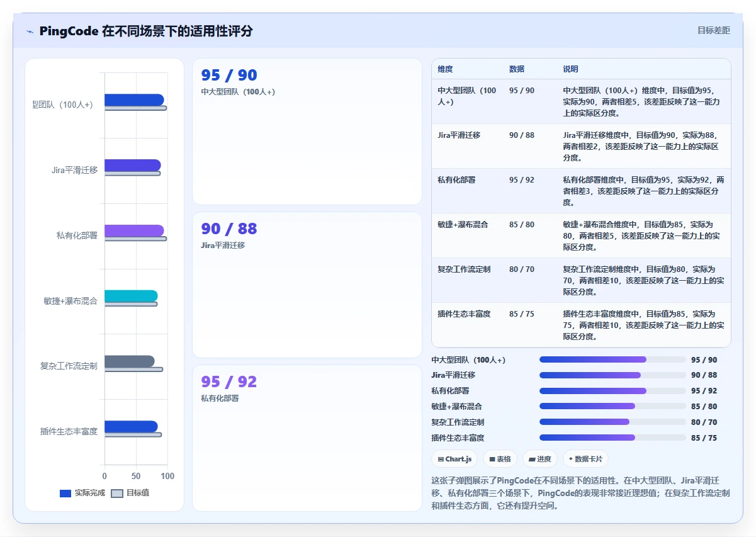Image resolution: width=756 pixels, height=537 pixels.
Task: Click the summary paragraph starting 这张子弹图
Action: coord(580,493)
